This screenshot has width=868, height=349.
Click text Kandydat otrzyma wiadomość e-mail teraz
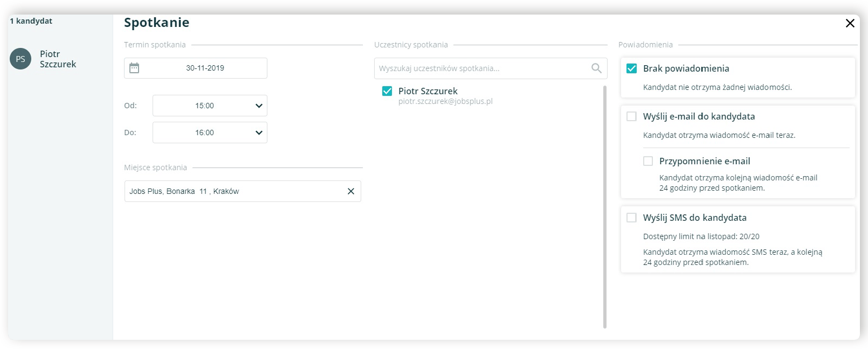[x=719, y=135]
